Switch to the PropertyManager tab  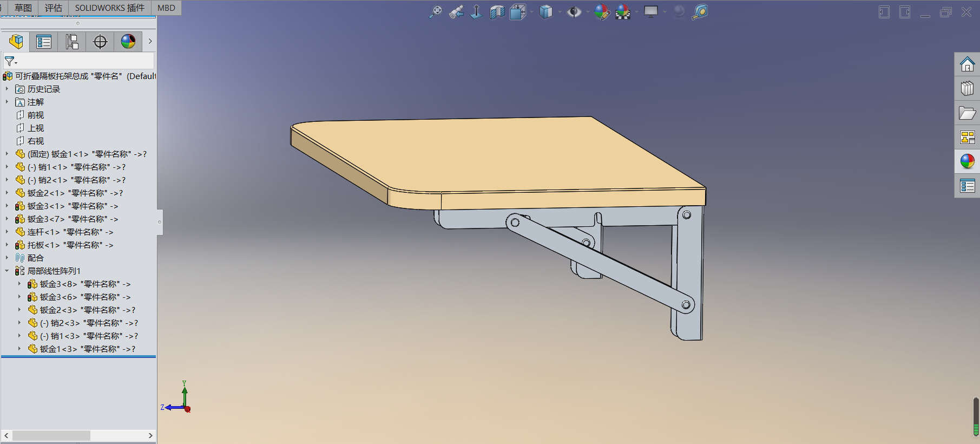(x=44, y=42)
